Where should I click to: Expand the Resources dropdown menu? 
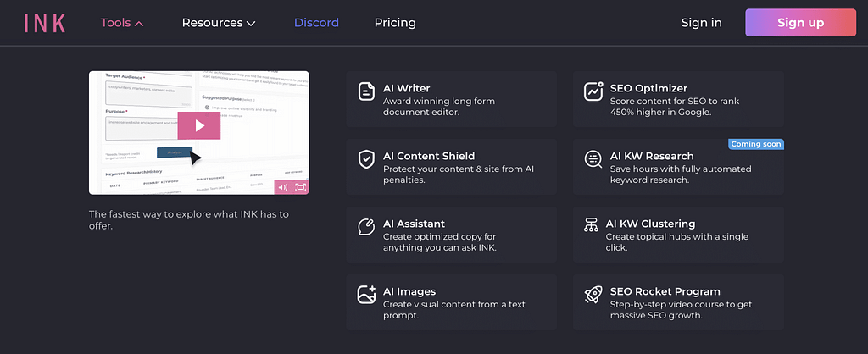coord(218,23)
